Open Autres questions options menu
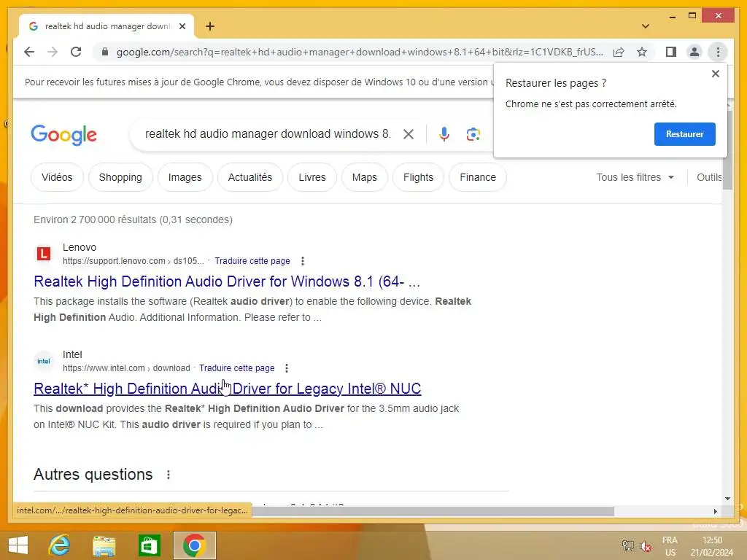The height and width of the screenshot is (560, 747). point(169,475)
